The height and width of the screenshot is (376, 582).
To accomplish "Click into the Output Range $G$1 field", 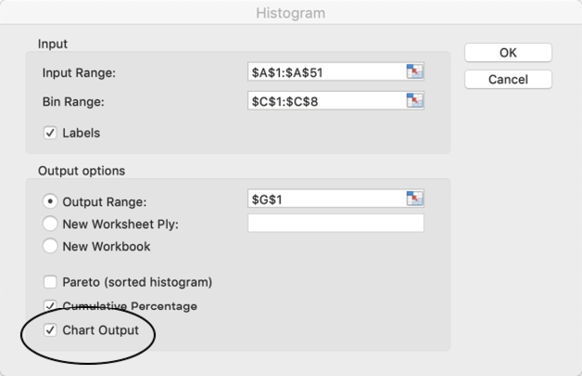I will [x=327, y=199].
